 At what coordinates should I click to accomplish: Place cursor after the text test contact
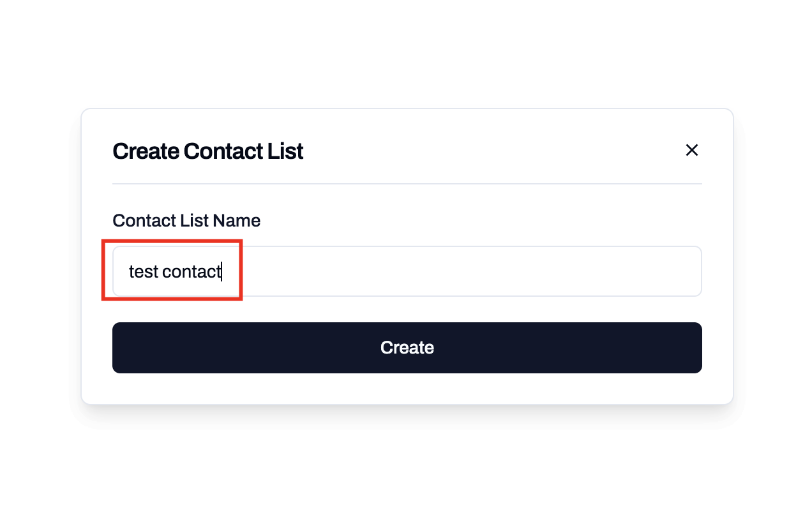point(222,271)
